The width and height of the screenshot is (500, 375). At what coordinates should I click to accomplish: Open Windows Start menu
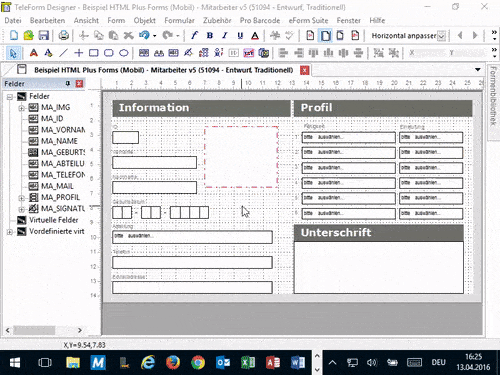(x=14, y=363)
